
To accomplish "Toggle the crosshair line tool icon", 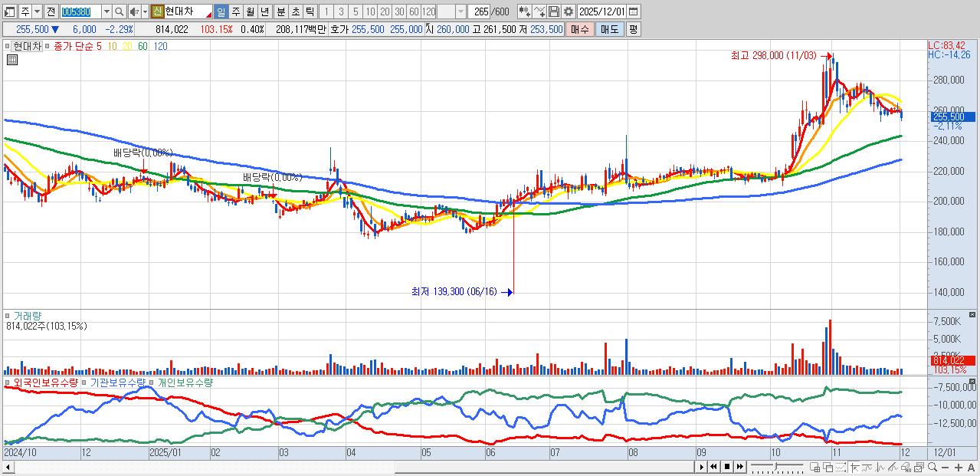I will pos(854,467).
